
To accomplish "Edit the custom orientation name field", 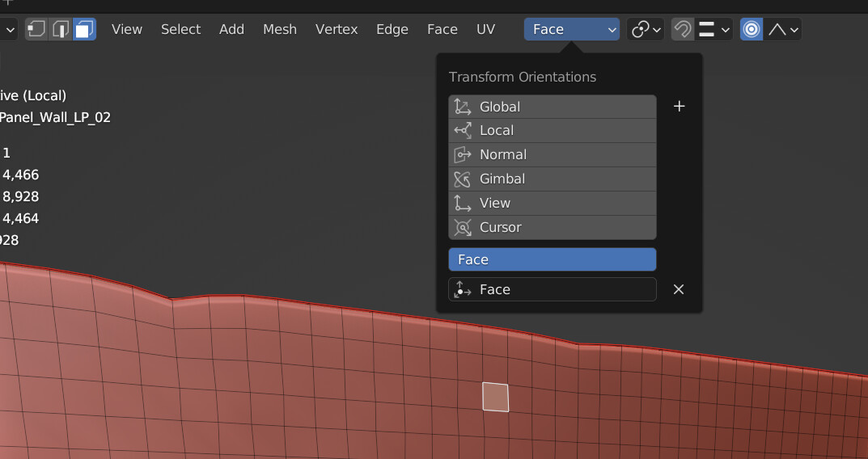I will click(x=553, y=289).
